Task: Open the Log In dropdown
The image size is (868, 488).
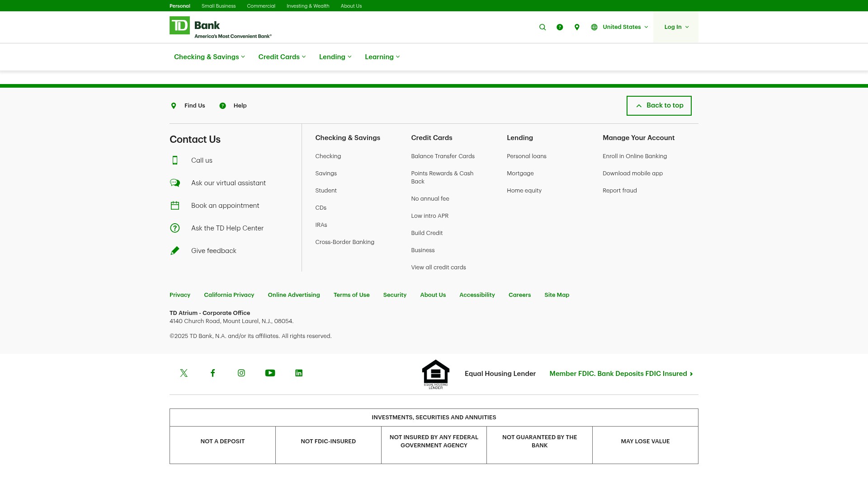Action: pos(676,27)
